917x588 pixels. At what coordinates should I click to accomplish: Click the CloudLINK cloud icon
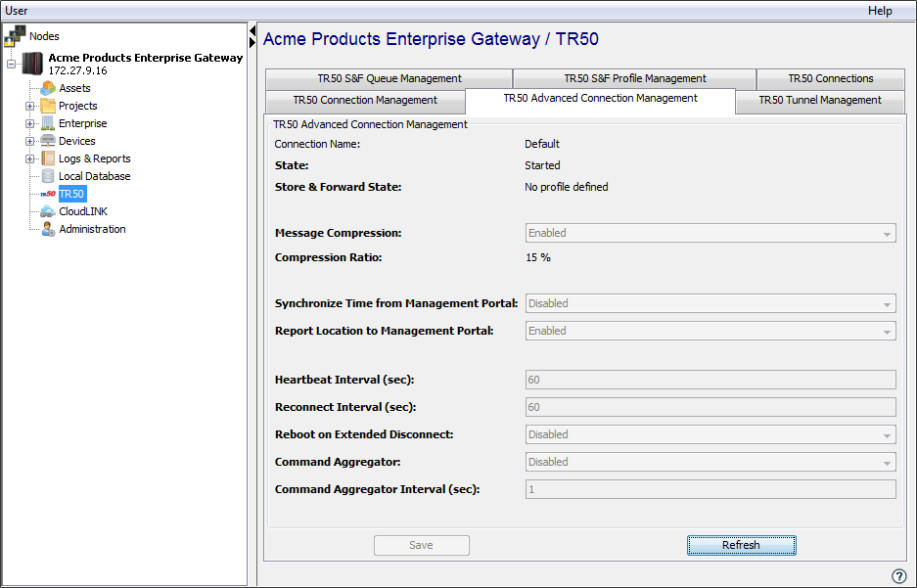pyautogui.click(x=48, y=211)
